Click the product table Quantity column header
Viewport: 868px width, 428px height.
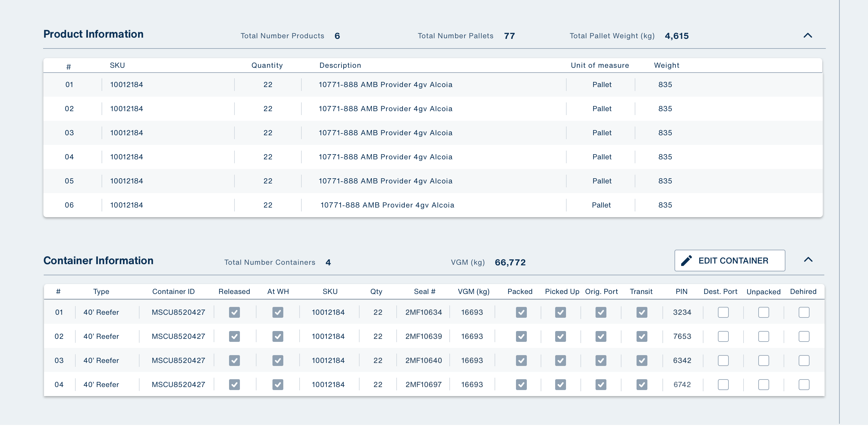pos(267,65)
